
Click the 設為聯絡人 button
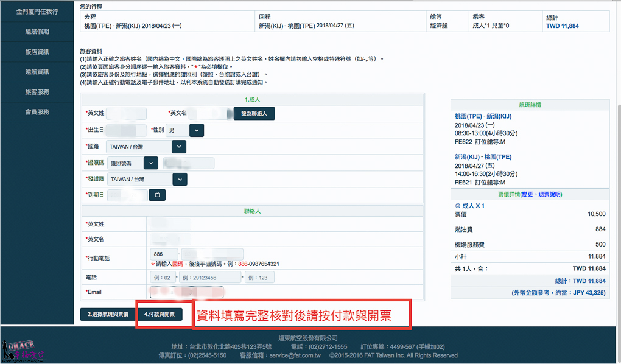tap(254, 113)
